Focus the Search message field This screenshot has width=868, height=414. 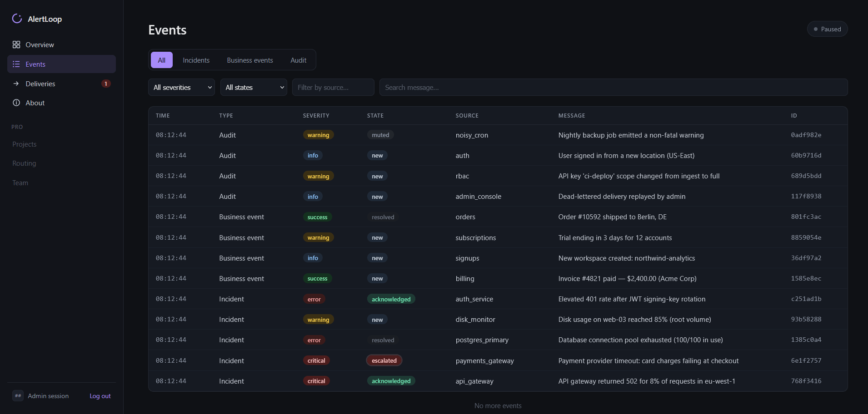614,87
